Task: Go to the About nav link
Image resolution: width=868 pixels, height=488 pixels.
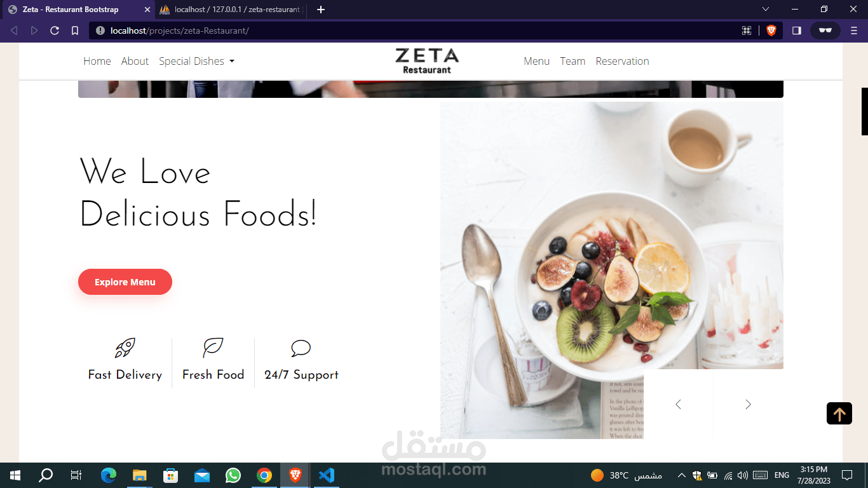Action: coord(135,61)
